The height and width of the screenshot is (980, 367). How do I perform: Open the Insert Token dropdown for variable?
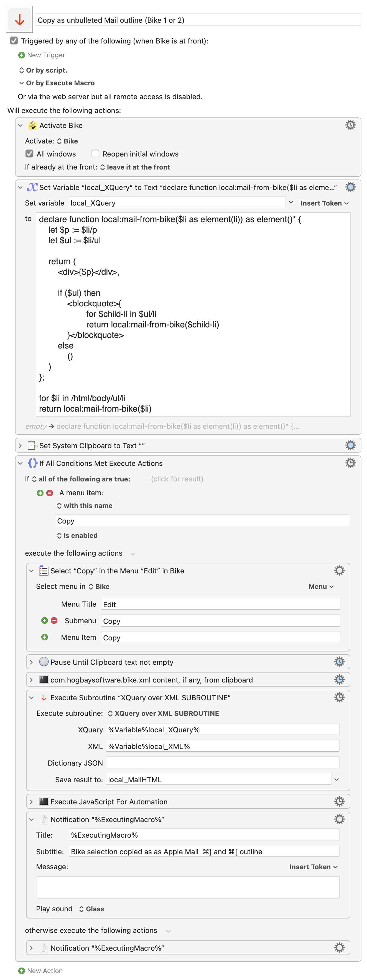pyautogui.click(x=324, y=203)
